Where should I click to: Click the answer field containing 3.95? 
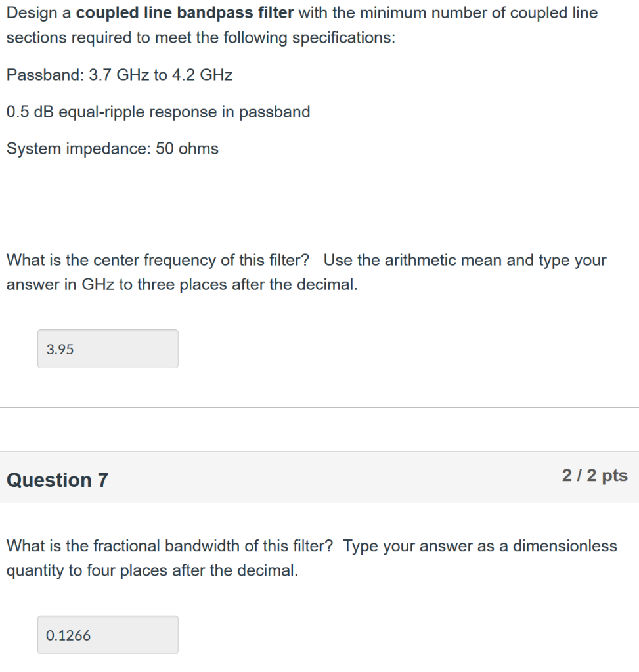coord(108,348)
